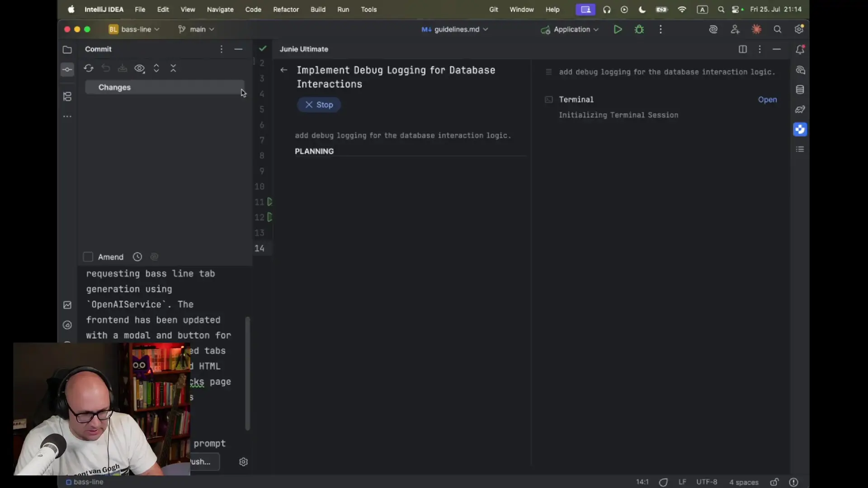The image size is (868, 488).
Task: Change UTF-8 file encoding in status bar
Action: pyautogui.click(x=707, y=482)
